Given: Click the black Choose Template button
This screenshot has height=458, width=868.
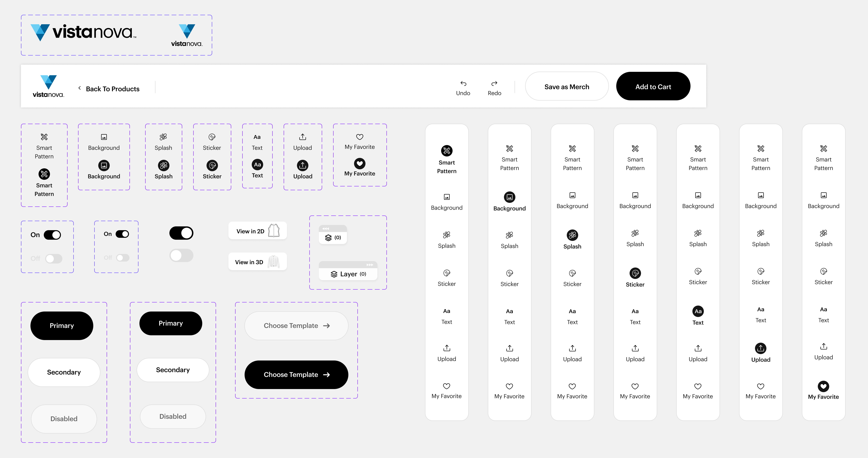Looking at the screenshot, I should (296, 375).
